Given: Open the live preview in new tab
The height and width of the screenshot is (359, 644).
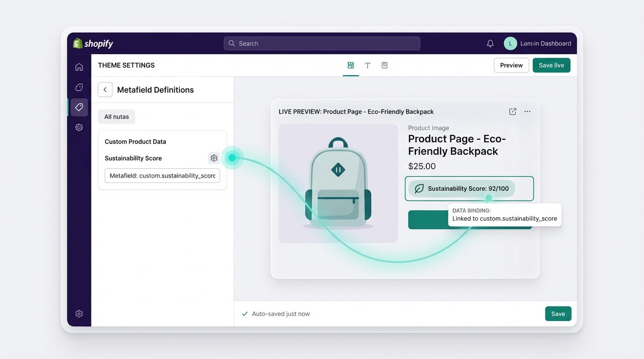Looking at the screenshot, I should pos(512,111).
